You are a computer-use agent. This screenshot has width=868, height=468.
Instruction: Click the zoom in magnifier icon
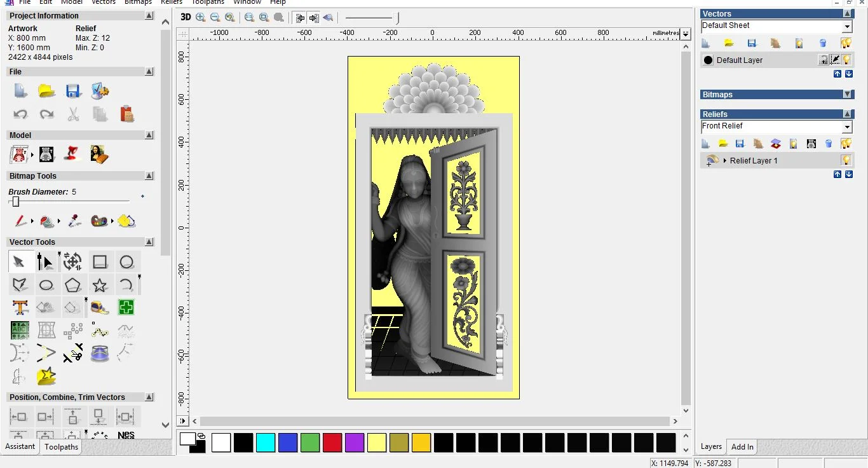click(x=201, y=17)
